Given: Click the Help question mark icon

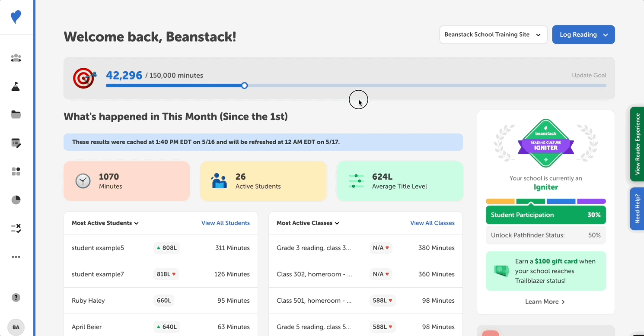Looking at the screenshot, I should (x=16, y=298).
